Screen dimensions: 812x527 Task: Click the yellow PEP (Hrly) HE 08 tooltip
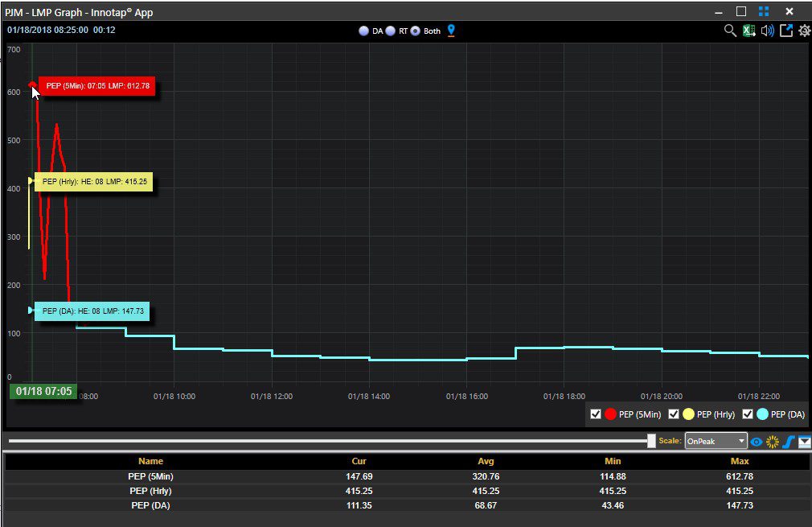click(94, 181)
